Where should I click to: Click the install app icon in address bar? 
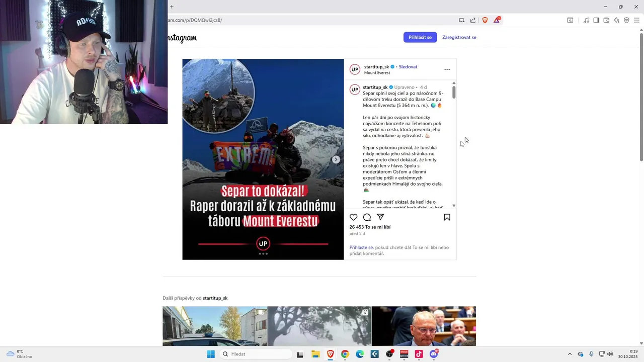(461, 20)
